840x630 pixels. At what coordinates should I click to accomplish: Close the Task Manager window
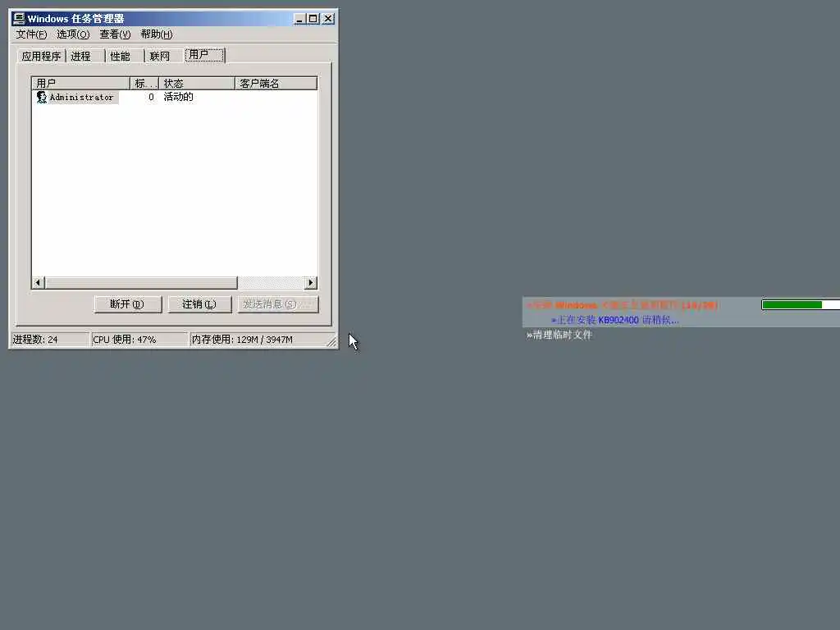328,19
